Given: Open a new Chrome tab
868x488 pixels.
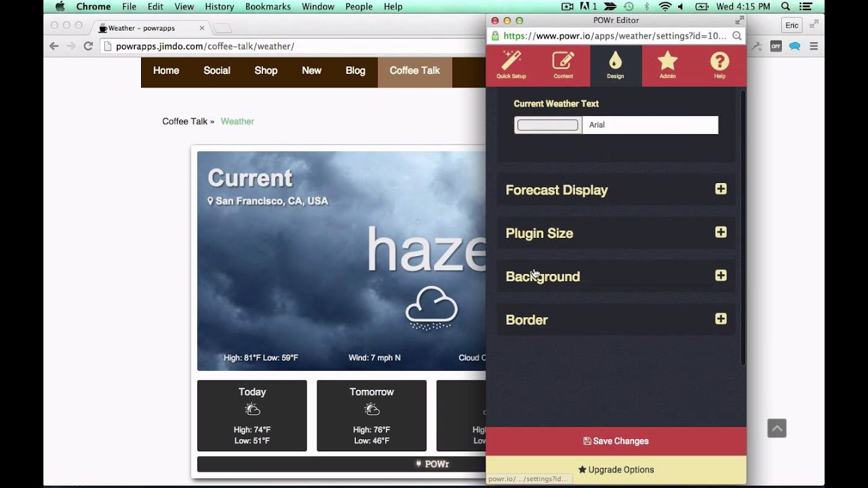Looking at the screenshot, I should pyautogui.click(x=222, y=28).
